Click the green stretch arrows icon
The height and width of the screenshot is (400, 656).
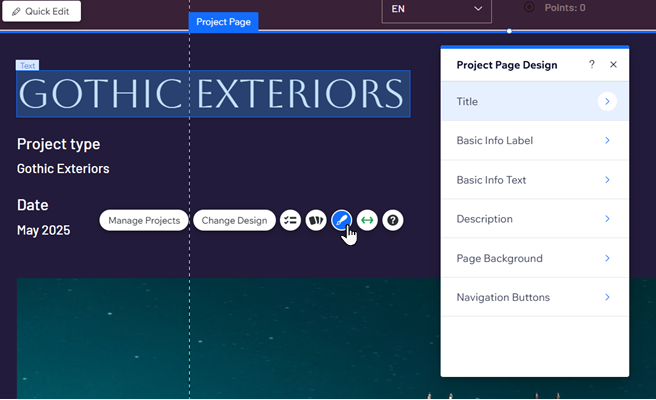[367, 220]
